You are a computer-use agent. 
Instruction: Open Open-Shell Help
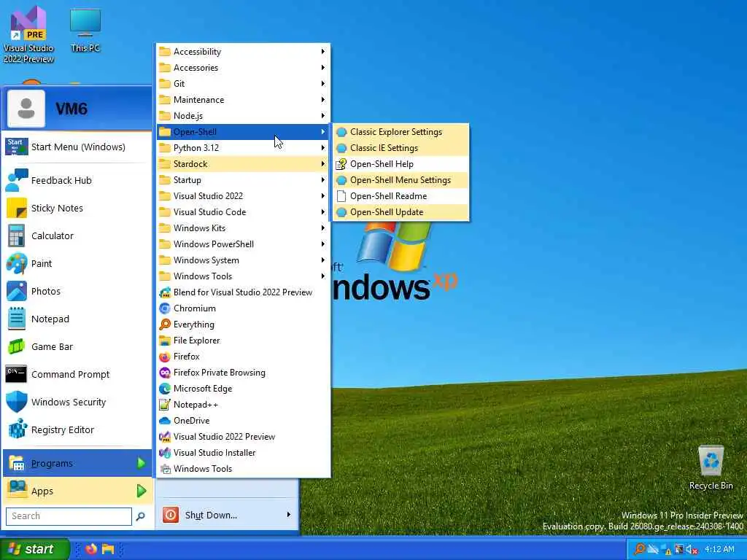[x=401, y=164]
